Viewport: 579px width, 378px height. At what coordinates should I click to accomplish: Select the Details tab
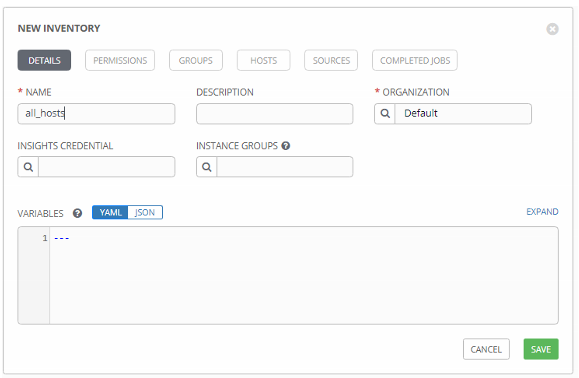44,60
